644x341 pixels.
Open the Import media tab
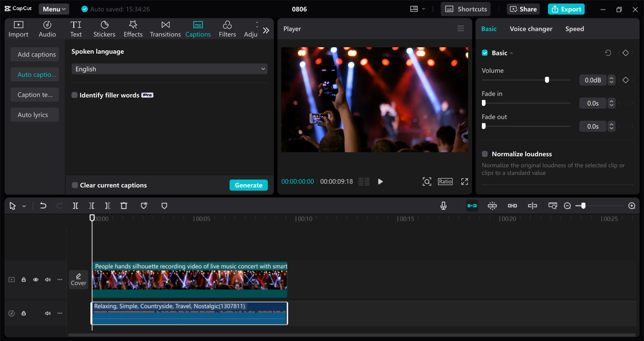pos(19,29)
